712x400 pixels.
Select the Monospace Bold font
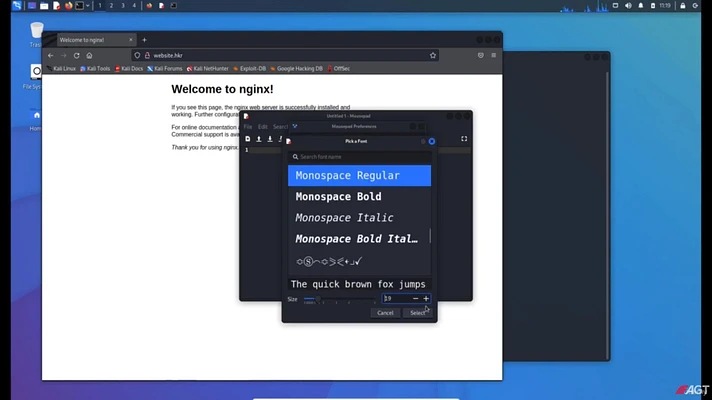[x=359, y=197]
